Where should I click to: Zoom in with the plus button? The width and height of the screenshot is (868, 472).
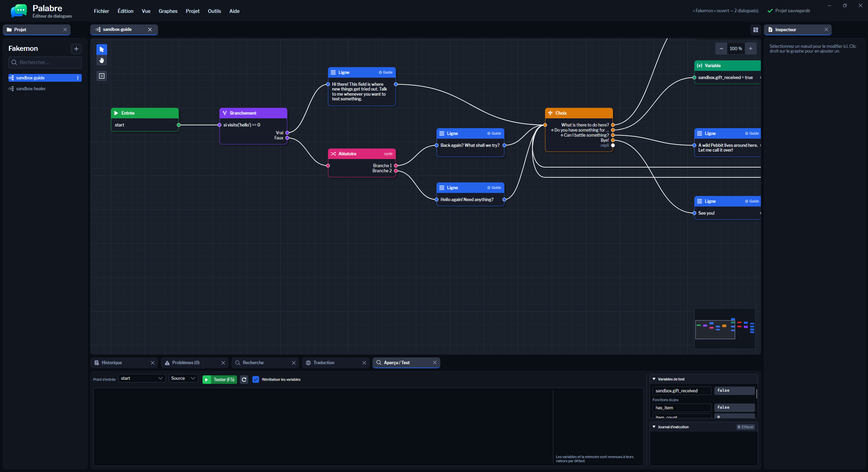pyautogui.click(x=751, y=48)
